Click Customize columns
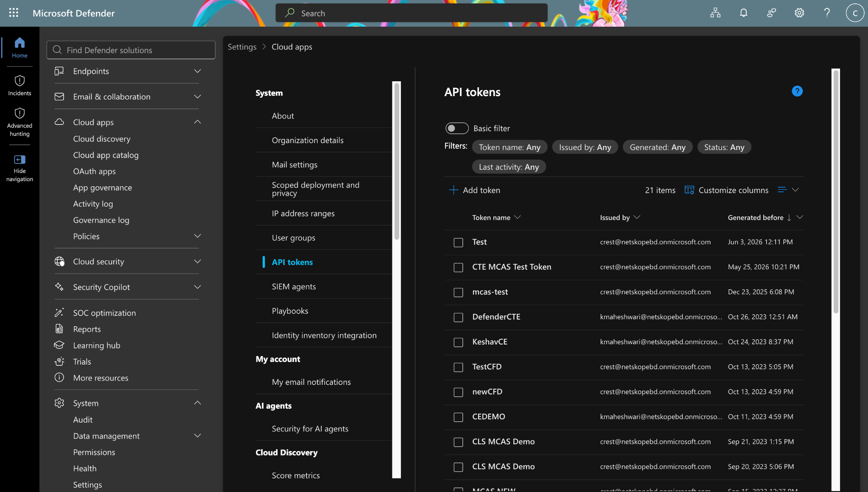 coord(726,190)
